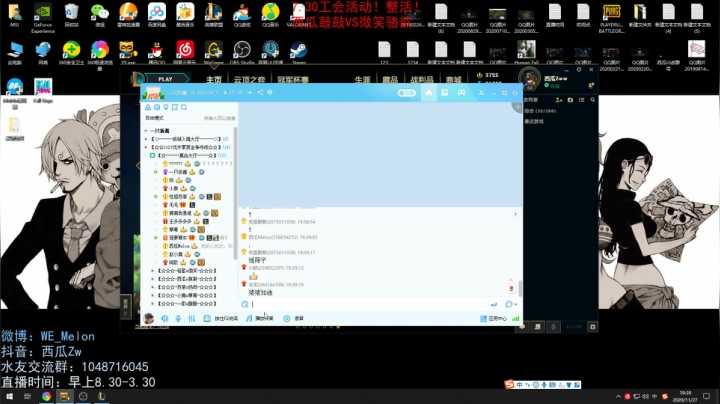The width and height of the screenshot is (720, 404).
Task: Open WeChat desktop shortcut
Action: pyautogui.click(x=100, y=15)
